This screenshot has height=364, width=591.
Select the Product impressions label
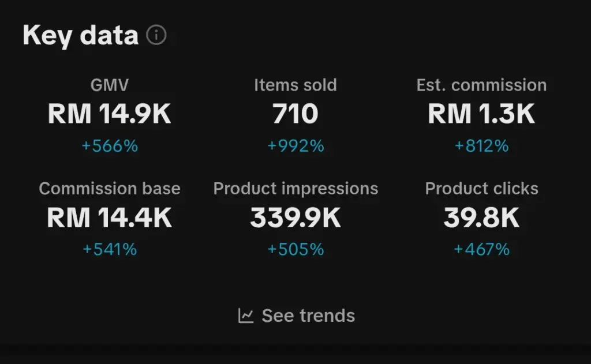point(295,189)
